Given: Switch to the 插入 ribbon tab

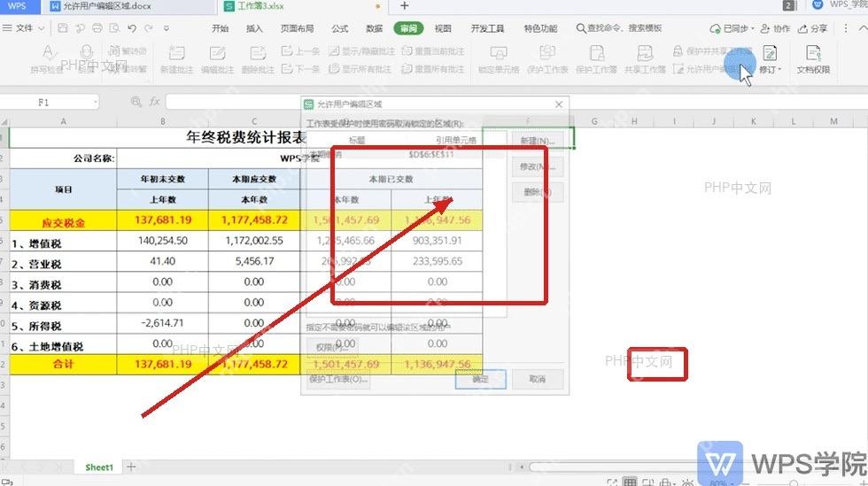Looking at the screenshot, I should point(254,28).
